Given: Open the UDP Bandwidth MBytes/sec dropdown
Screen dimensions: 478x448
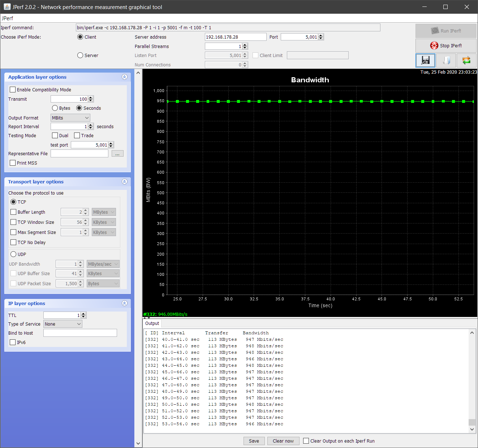Looking at the screenshot, I should click(x=103, y=264).
